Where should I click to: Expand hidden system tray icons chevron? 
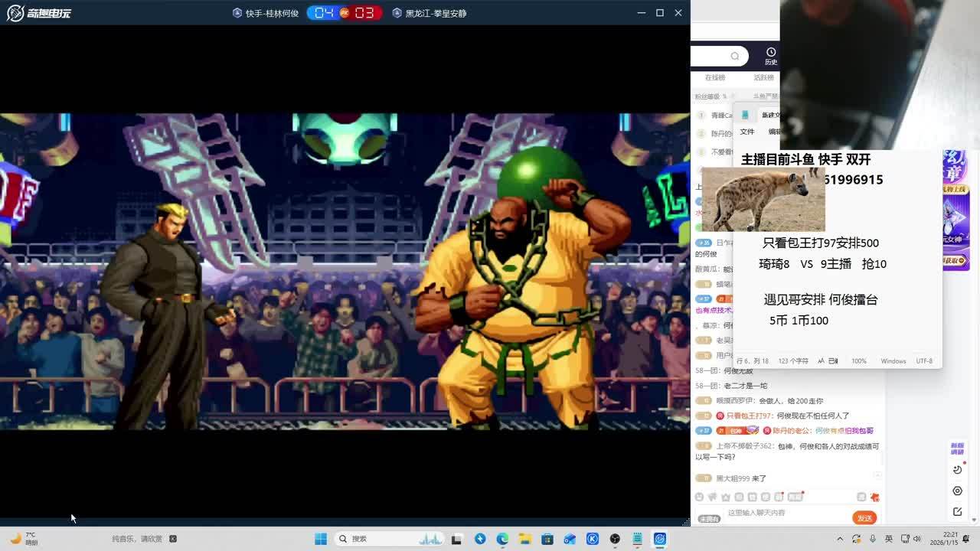coord(840,539)
